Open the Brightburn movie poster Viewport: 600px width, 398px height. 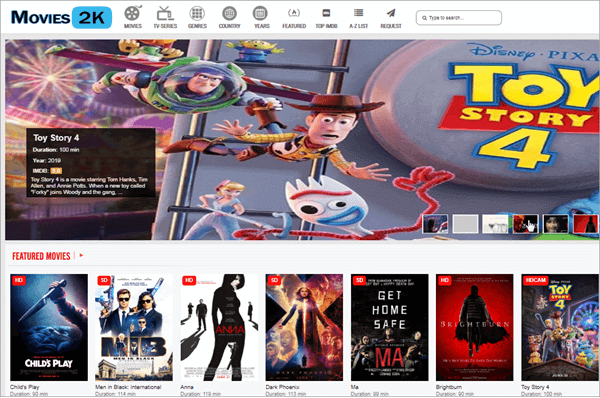[x=475, y=327]
